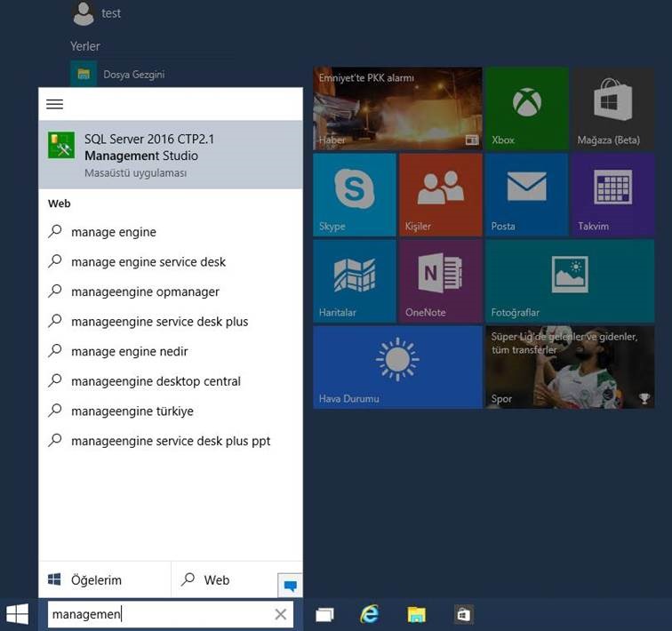Open the Kişiler people tile
The width and height of the screenshot is (672, 631).
[441, 195]
